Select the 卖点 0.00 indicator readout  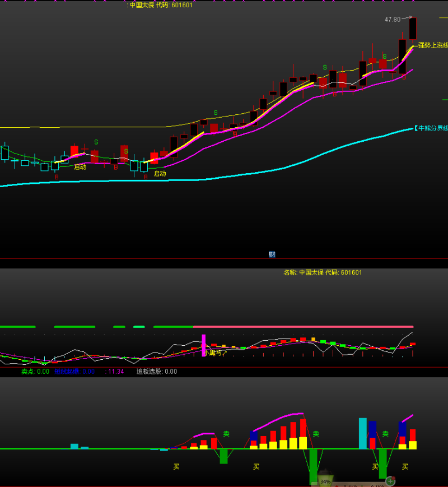[x=35, y=372]
